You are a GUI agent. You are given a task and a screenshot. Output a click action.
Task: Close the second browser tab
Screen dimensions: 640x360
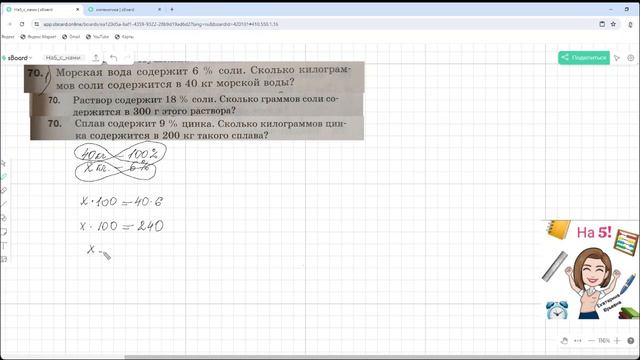[x=160, y=9]
